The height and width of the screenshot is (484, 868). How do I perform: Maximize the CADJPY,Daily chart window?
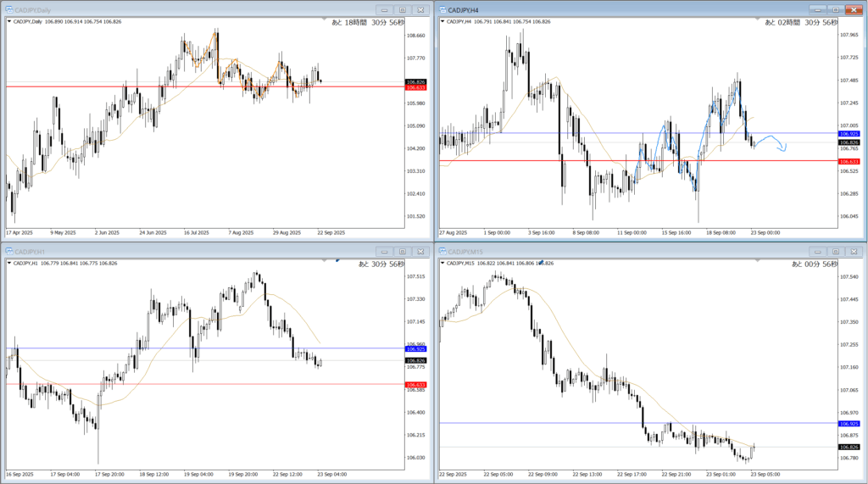tap(402, 9)
